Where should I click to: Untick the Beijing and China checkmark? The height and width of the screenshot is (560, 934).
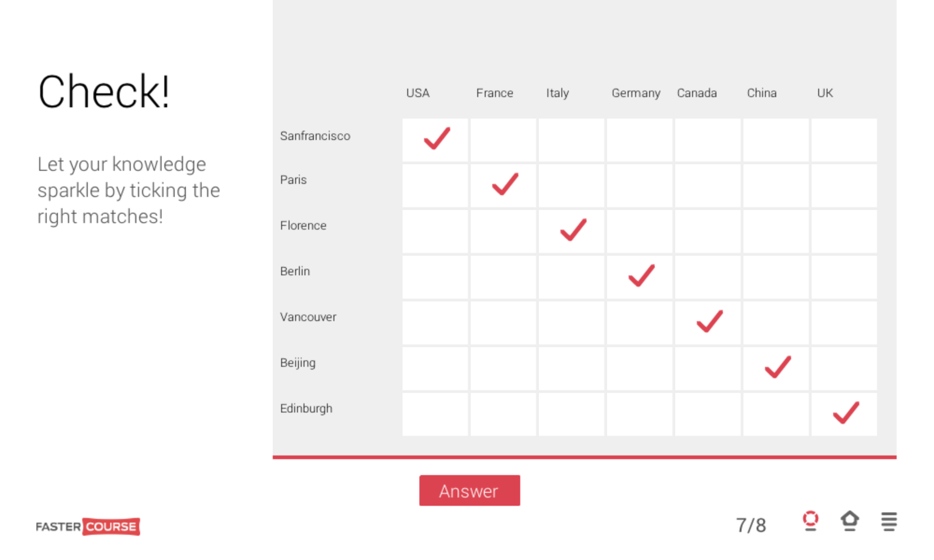[776, 368]
